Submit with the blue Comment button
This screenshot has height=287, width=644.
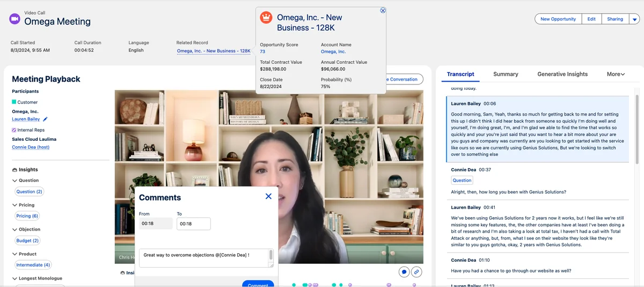pyautogui.click(x=258, y=284)
